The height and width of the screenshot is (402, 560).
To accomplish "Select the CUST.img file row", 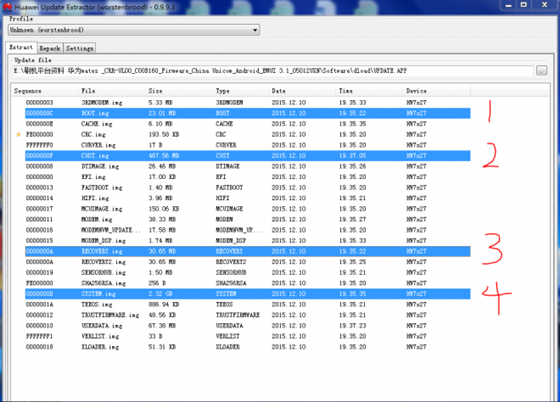I will 248,156.
